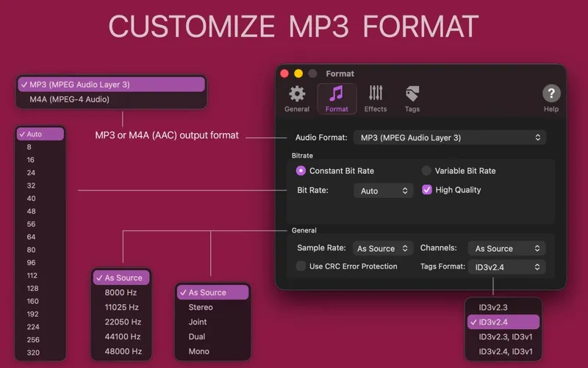This screenshot has height=368, width=588.
Task: Pick Stereo channel option
Action: point(212,307)
